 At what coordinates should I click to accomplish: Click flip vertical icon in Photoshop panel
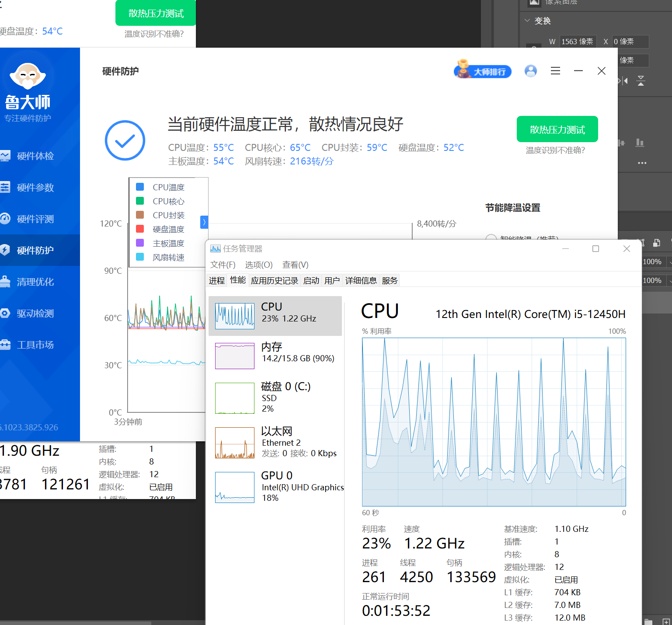[641, 80]
